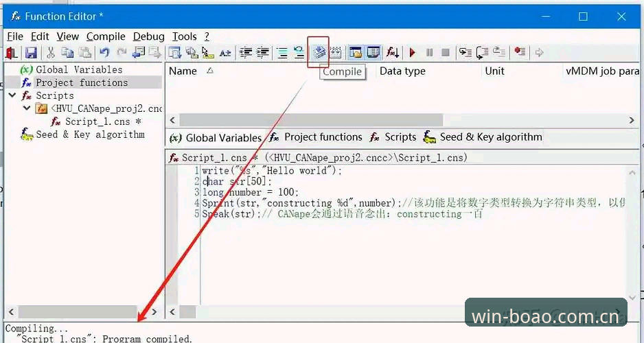Click right arrow of the list scrollbar
Screen dimensions: 644x343
[x=632, y=120]
